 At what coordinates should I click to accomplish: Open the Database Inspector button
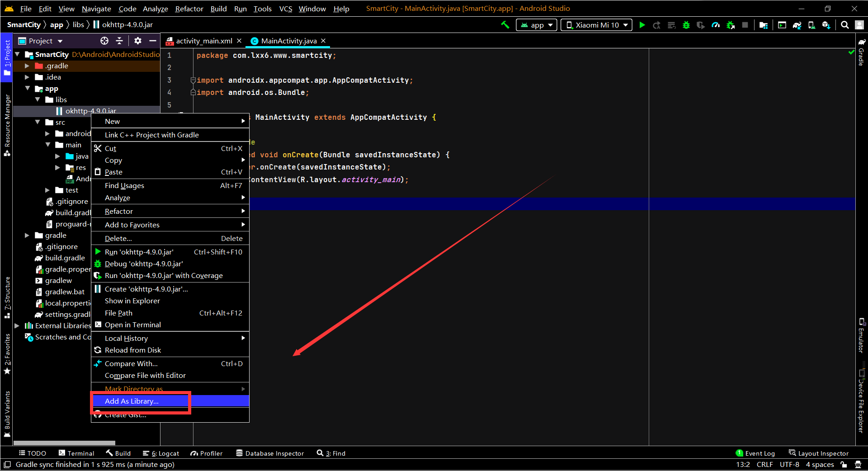pyautogui.click(x=270, y=453)
